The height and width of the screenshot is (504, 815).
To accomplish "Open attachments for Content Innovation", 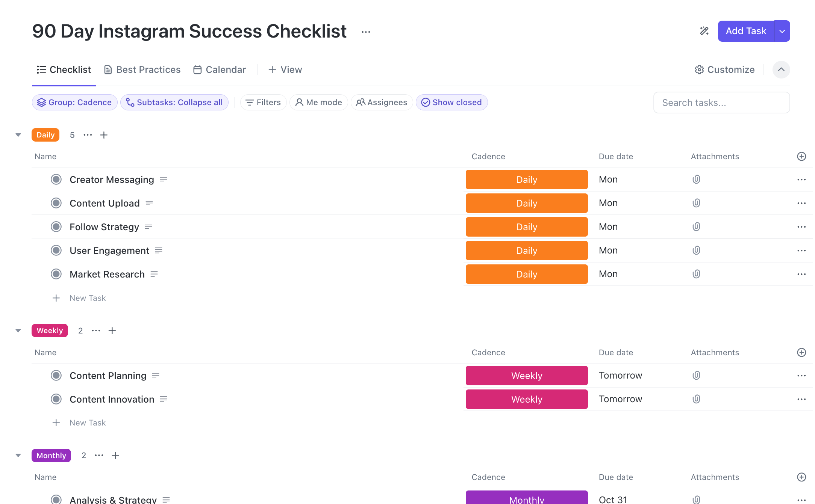I will (x=696, y=399).
